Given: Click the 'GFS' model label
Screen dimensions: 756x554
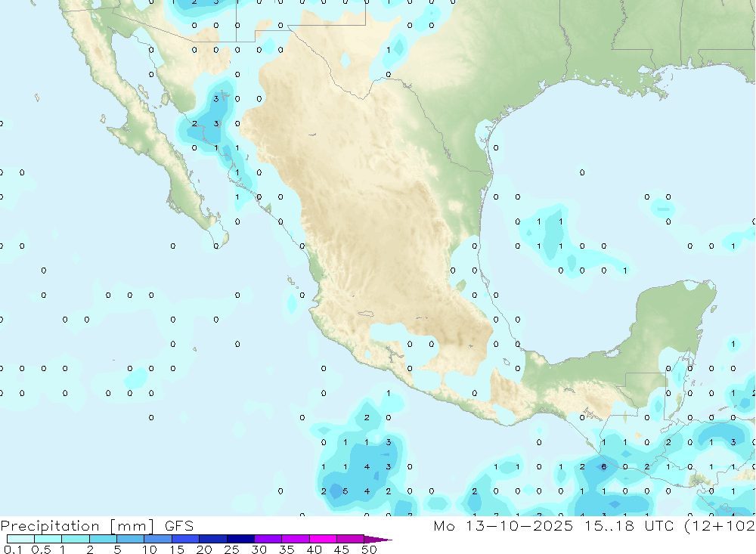Looking at the screenshot, I should point(179,525).
